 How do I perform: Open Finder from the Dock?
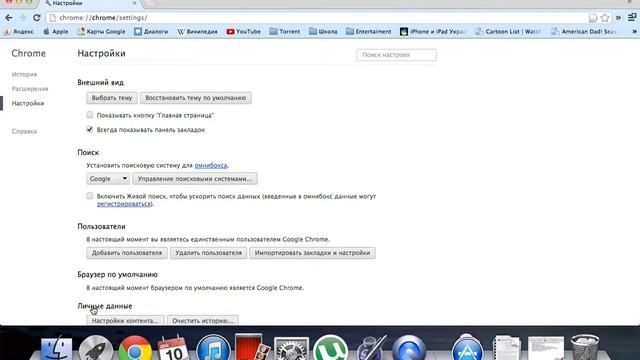click(57, 348)
